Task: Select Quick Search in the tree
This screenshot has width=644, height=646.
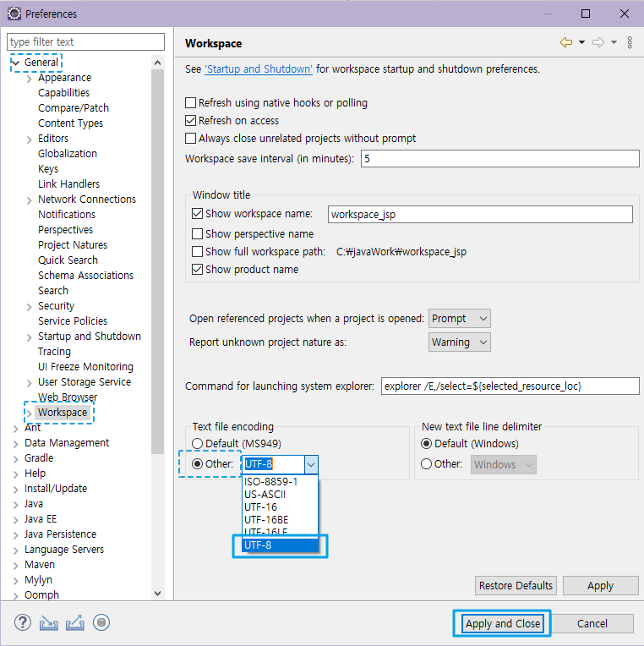Action: (68, 260)
